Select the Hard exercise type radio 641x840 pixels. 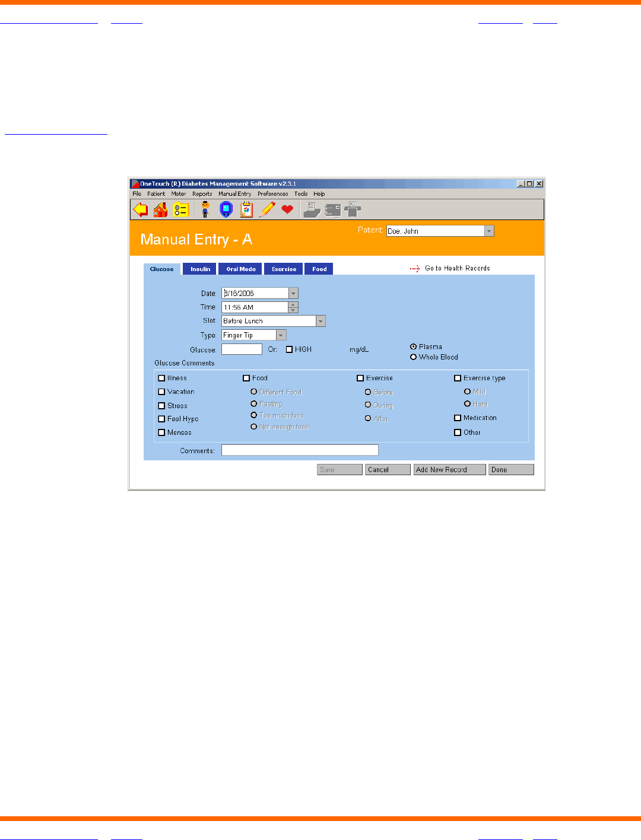pyautogui.click(x=468, y=404)
